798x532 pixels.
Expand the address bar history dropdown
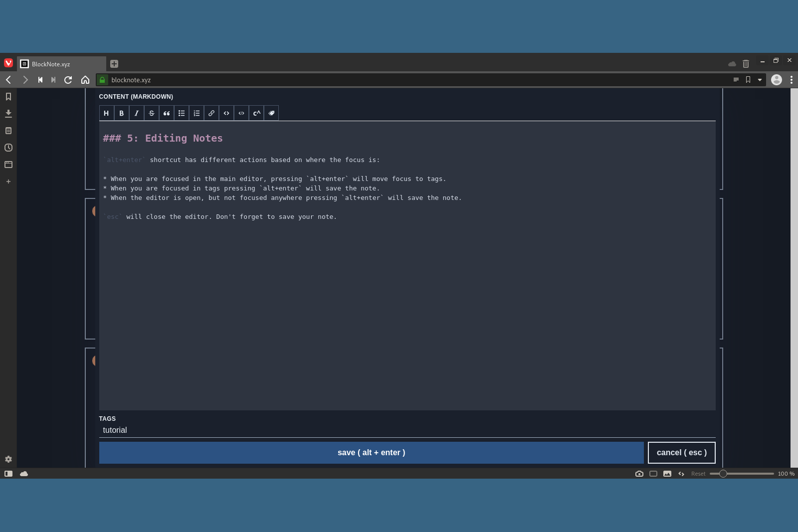click(x=760, y=80)
